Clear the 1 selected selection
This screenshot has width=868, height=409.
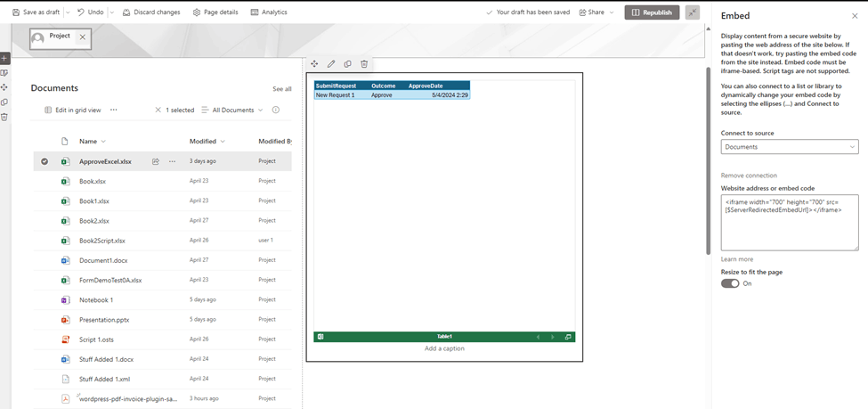click(158, 110)
